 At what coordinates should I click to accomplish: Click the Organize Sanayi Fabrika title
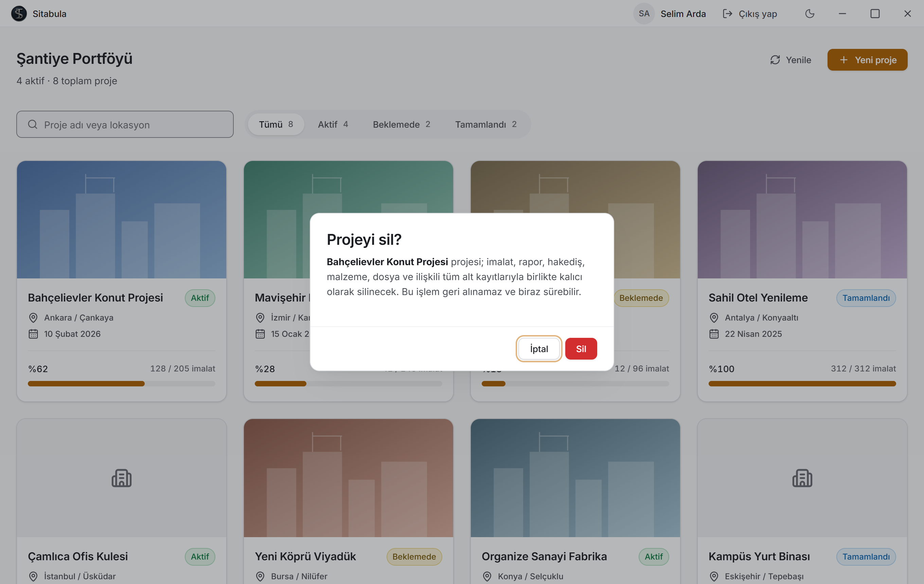click(x=545, y=556)
